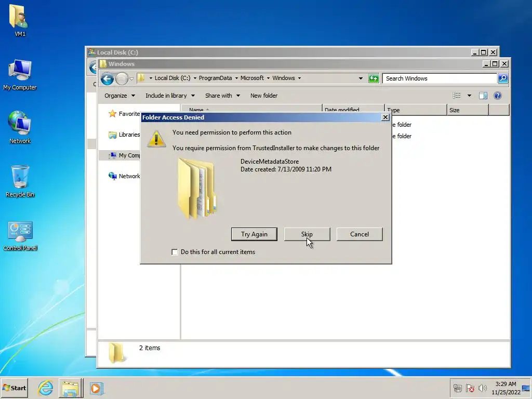This screenshot has height=399, width=532.
Task: Toggle the preview pane icon
Action: click(483, 96)
